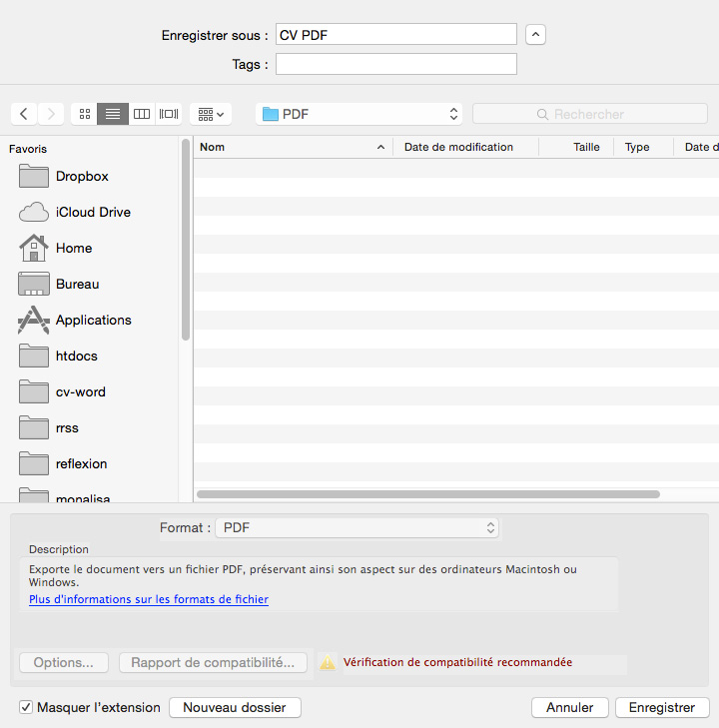Click the horizontal file list scrollbar

[428, 494]
